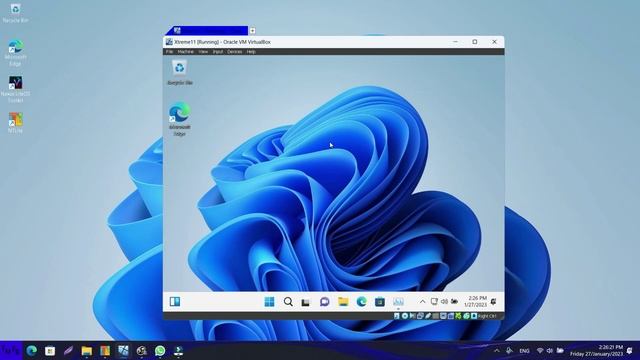Open the colorful app icon right of host File Explorer
This screenshot has width=640, height=360.
[x=105, y=351]
